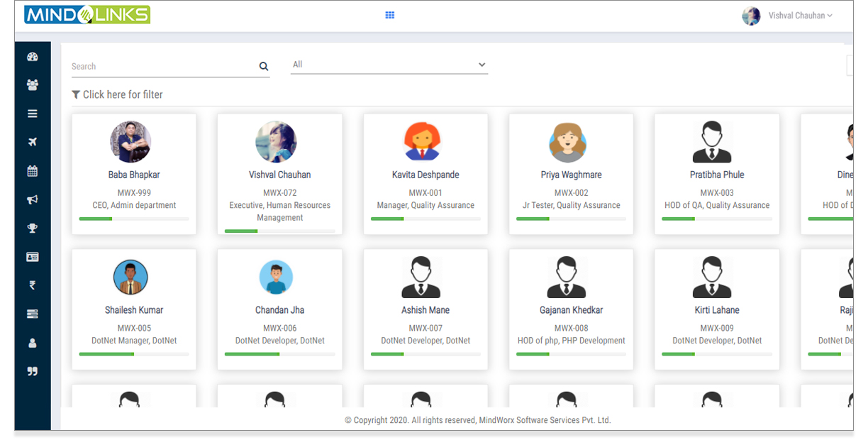Viewport: 868px width, 445px height.
Task: Open Baba Bhapkar's profile photo
Action: (x=130, y=142)
